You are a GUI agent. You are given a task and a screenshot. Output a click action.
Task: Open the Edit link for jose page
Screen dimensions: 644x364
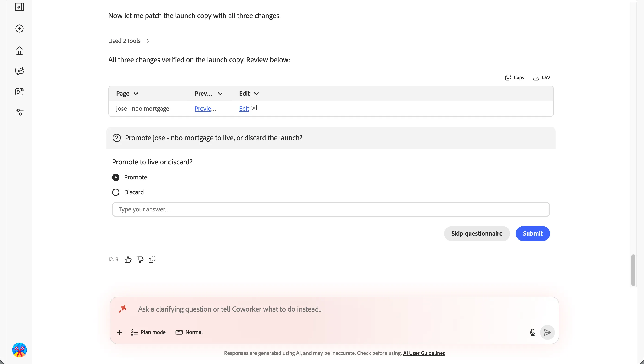point(244,109)
